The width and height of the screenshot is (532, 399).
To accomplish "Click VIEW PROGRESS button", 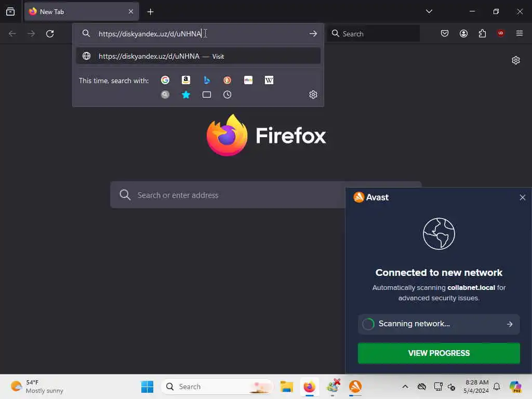I will pos(438,353).
